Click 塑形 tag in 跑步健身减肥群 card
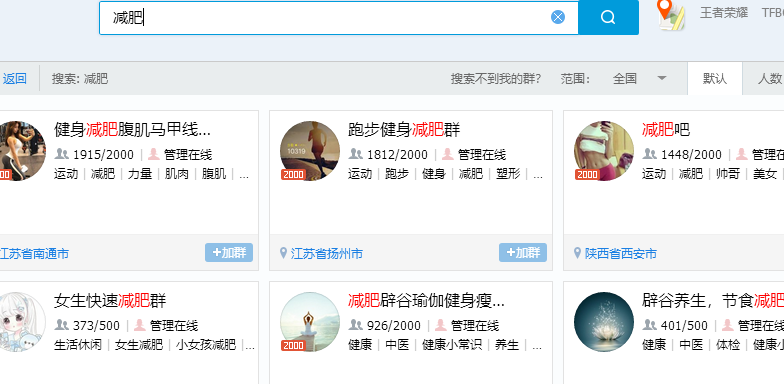Viewport: 784px width, 384px height. coord(508,174)
